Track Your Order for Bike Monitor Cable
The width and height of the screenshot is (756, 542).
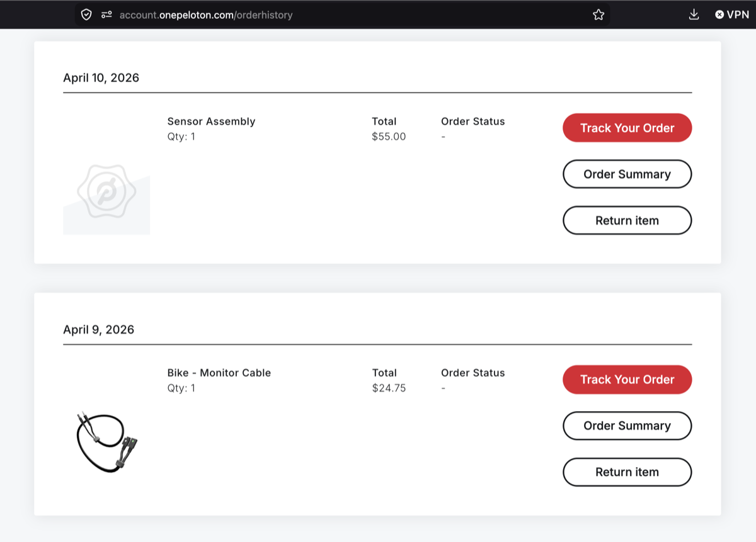click(x=627, y=380)
